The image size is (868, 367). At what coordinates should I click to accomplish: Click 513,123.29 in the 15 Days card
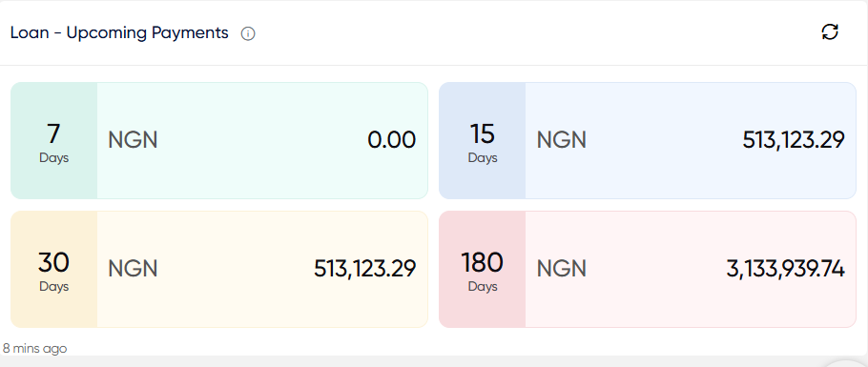(794, 140)
